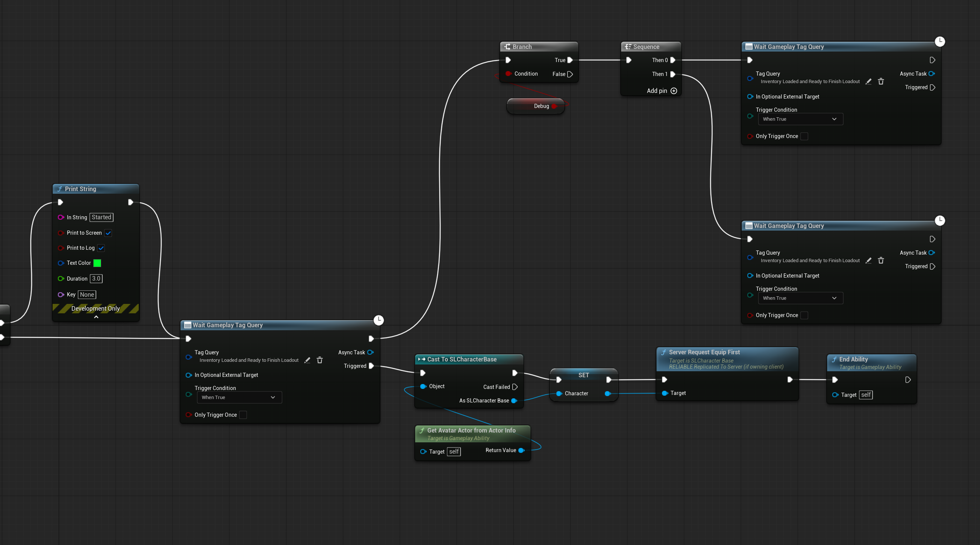Click In Optional External Target pin on bottom-left Wait Gameplay Tag Query
Image resolution: width=980 pixels, height=545 pixels.
(x=188, y=375)
